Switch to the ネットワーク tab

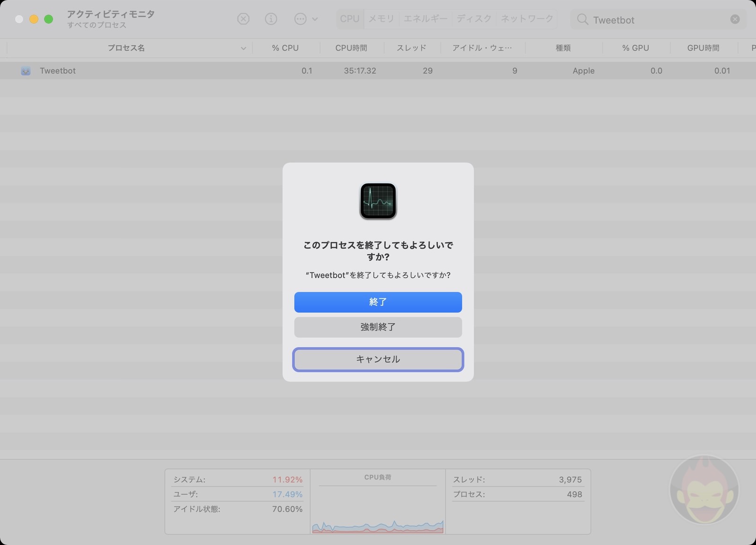point(527,19)
